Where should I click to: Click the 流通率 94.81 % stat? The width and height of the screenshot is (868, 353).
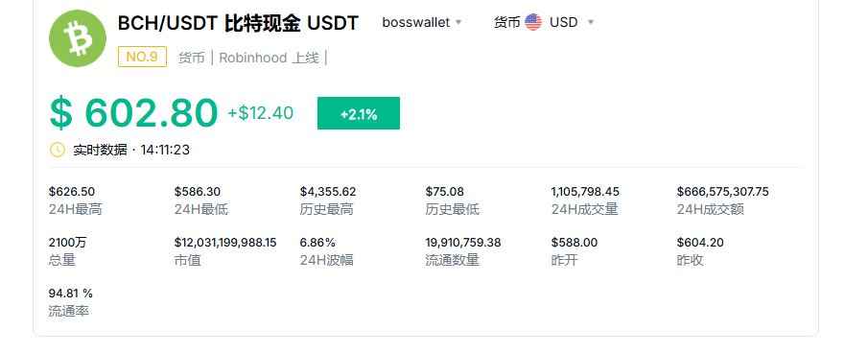coord(71,302)
